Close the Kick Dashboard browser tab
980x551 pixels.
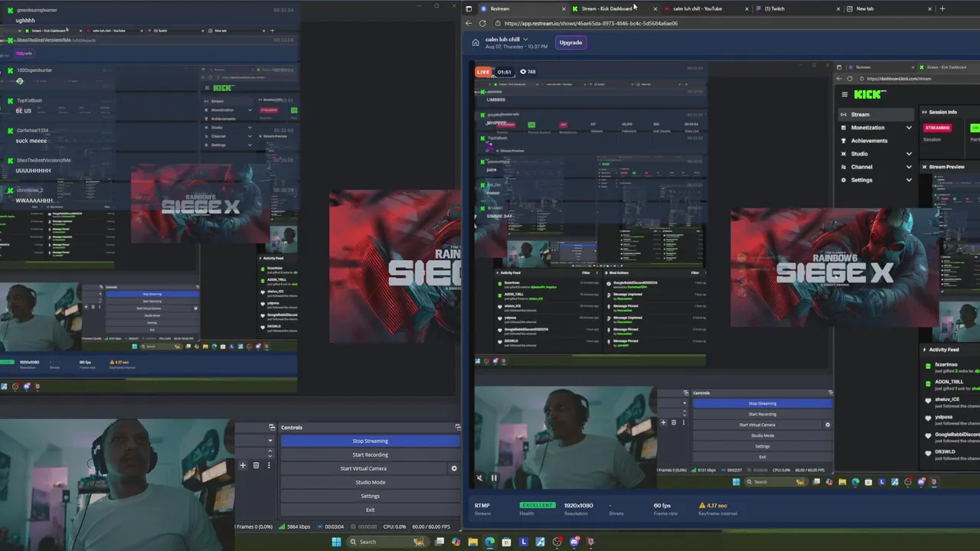(656, 8)
